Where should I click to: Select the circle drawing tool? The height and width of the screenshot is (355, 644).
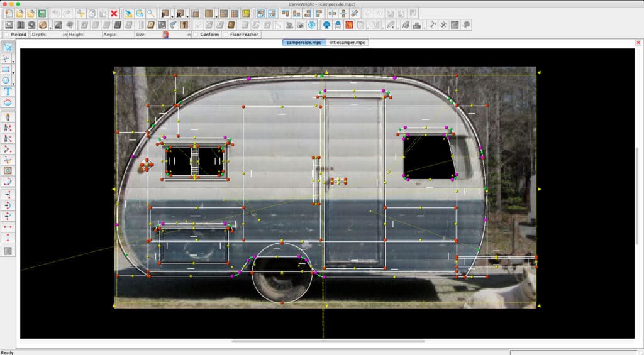tap(6, 80)
